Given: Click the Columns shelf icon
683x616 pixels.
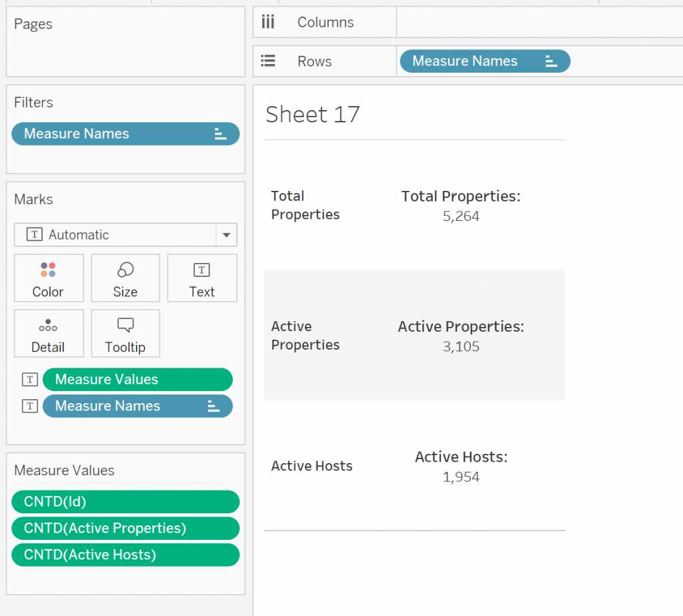Looking at the screenshot, I should [268, 22].
